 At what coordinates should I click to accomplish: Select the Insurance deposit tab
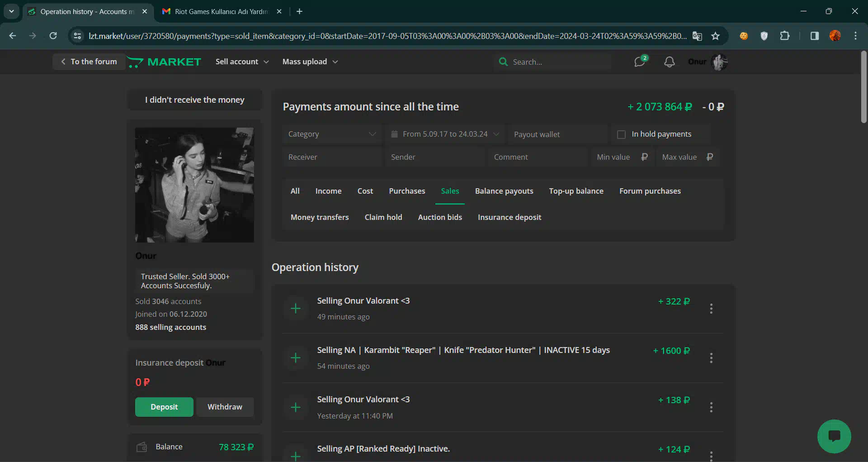pyautogui.click(x=509, y=217)
